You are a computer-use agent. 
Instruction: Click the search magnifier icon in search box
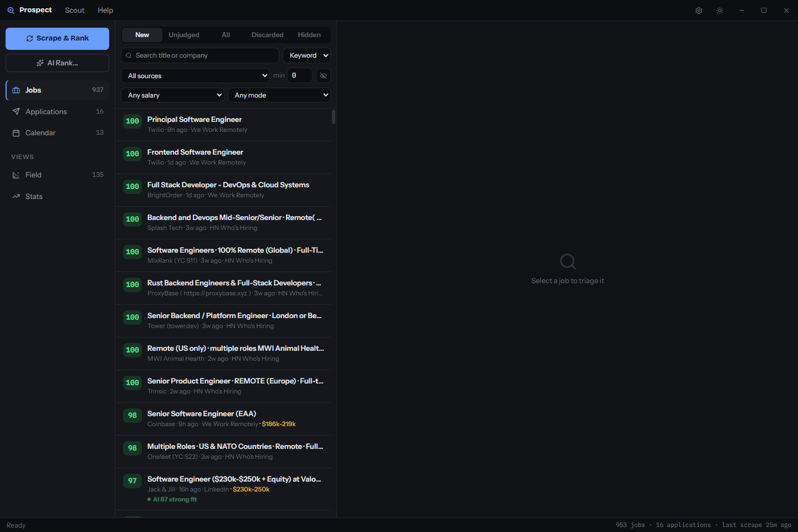(129, 55)
